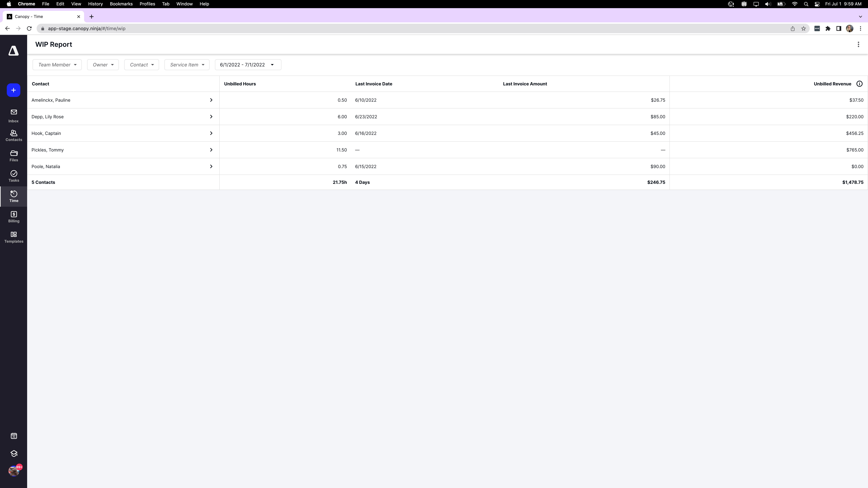The width and height of the screenshot is (868, 488).
Task: Expand the Depp, Lily Rose row
Action: click(211, 117)
